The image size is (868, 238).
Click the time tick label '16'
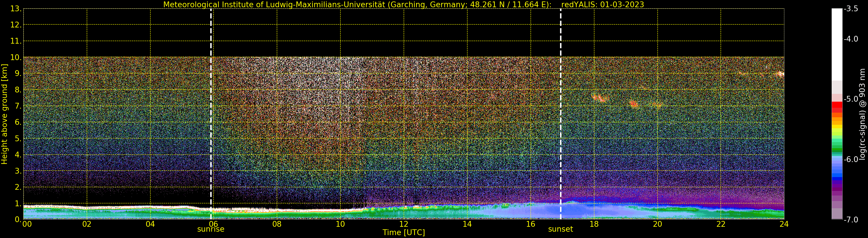[530, 224]
